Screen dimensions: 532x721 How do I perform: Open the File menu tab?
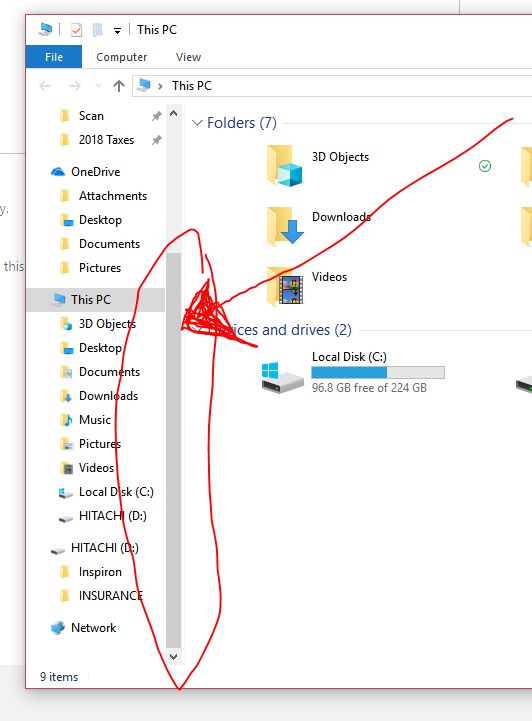click(54, 57)
